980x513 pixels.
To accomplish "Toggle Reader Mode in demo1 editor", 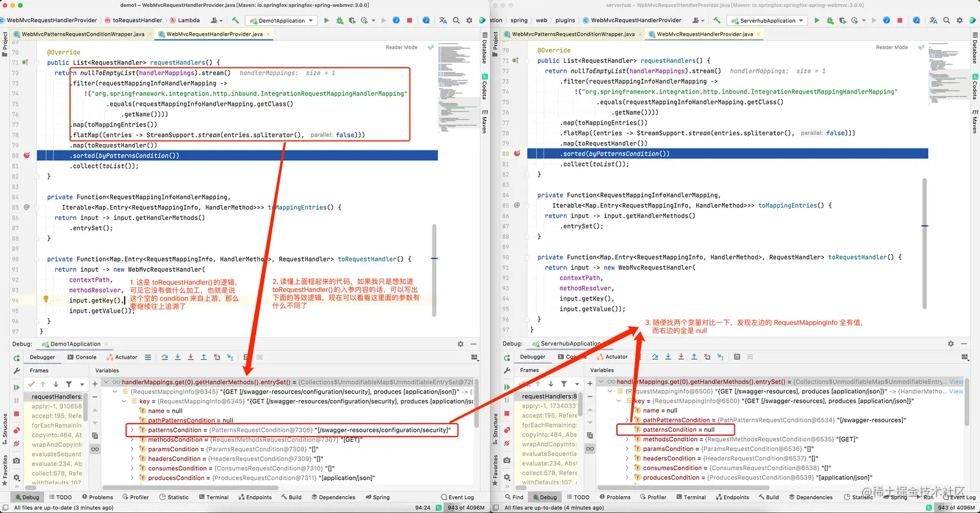I will (x=402, y=47).
